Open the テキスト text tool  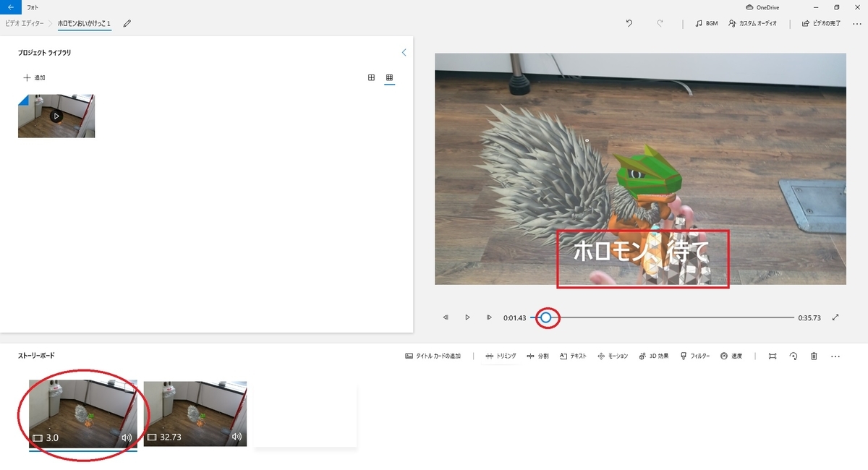[573, 356]
